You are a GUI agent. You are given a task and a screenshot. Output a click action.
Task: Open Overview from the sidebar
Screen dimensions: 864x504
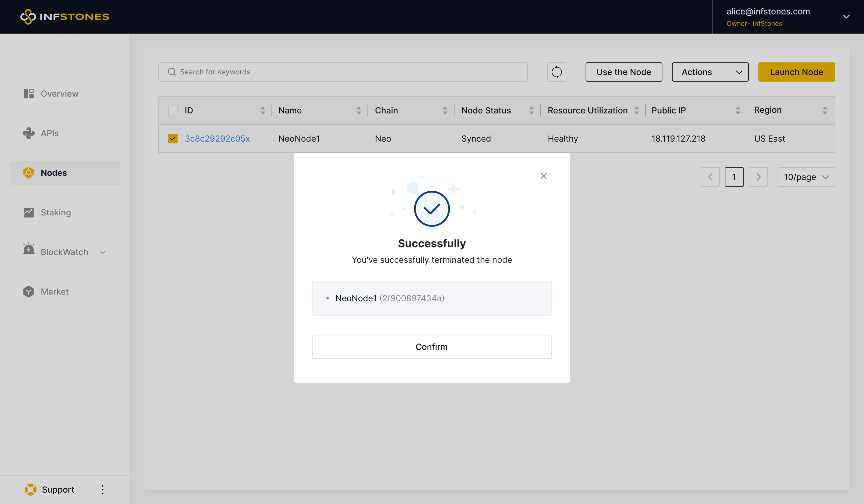(59, 94)
